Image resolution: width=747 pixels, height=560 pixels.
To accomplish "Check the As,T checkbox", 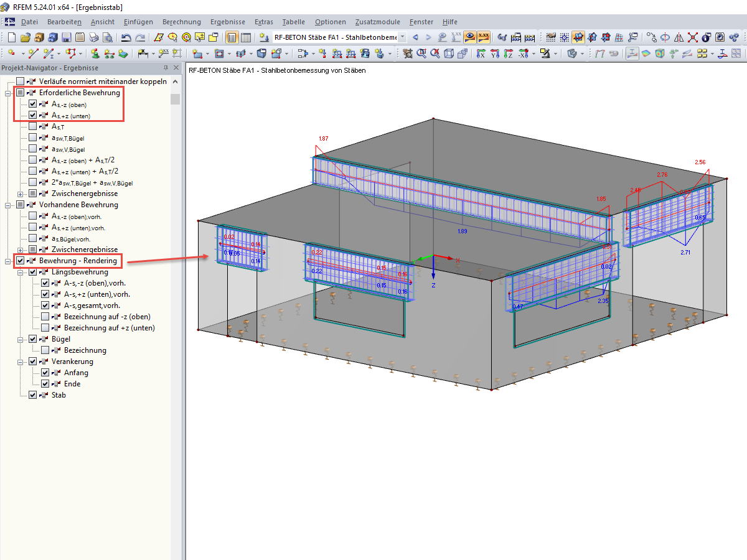I will [32, 126].
